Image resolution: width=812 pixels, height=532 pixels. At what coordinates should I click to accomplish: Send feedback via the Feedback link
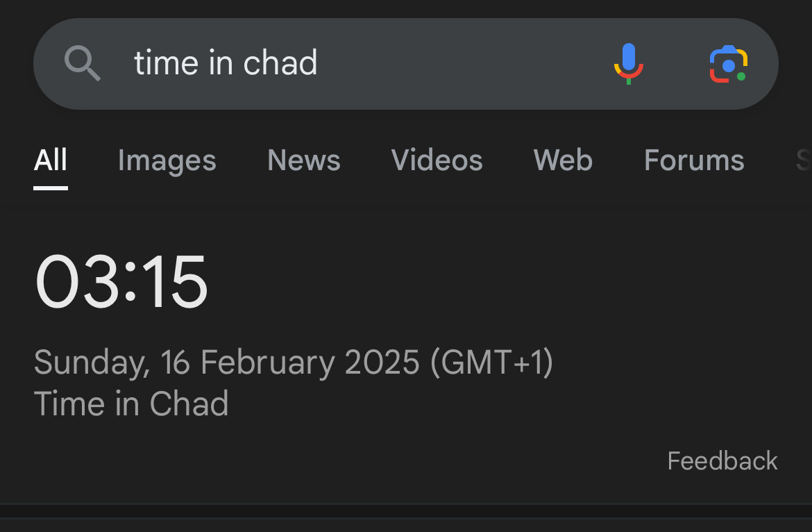pos(722,461)
